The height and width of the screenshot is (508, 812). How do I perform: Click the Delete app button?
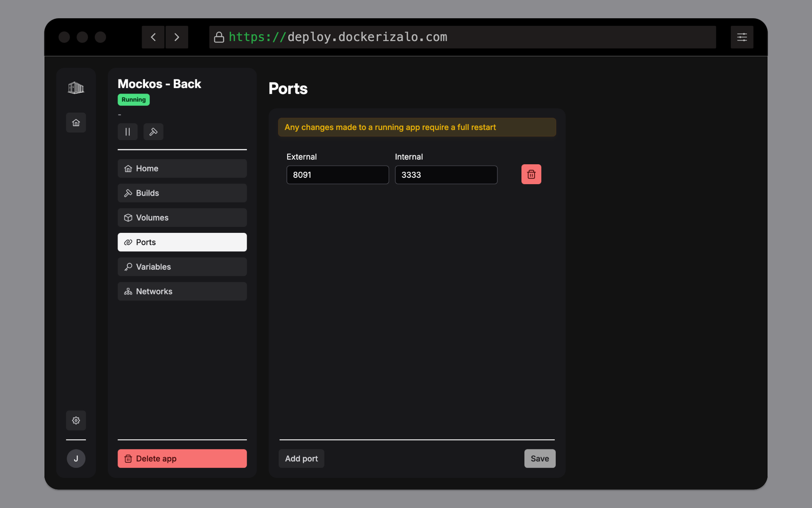(x=182, y=458)
